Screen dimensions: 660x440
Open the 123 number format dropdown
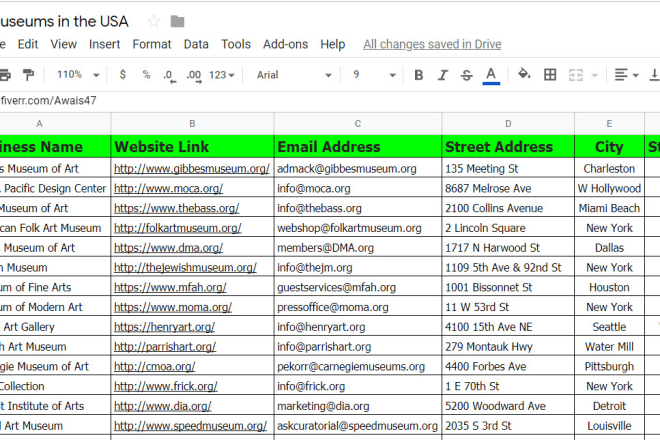(x=222, y=75)
